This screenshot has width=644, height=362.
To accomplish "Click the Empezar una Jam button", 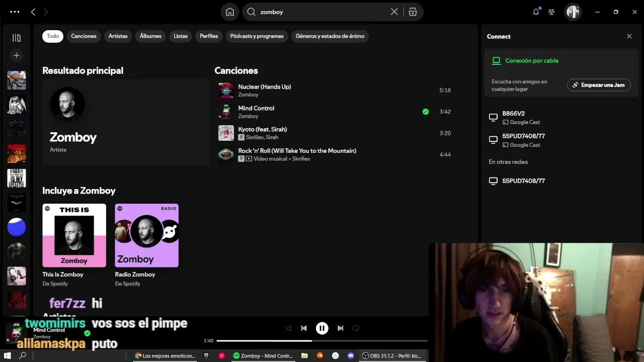I will pyautogui.click(x=599, y=85).
